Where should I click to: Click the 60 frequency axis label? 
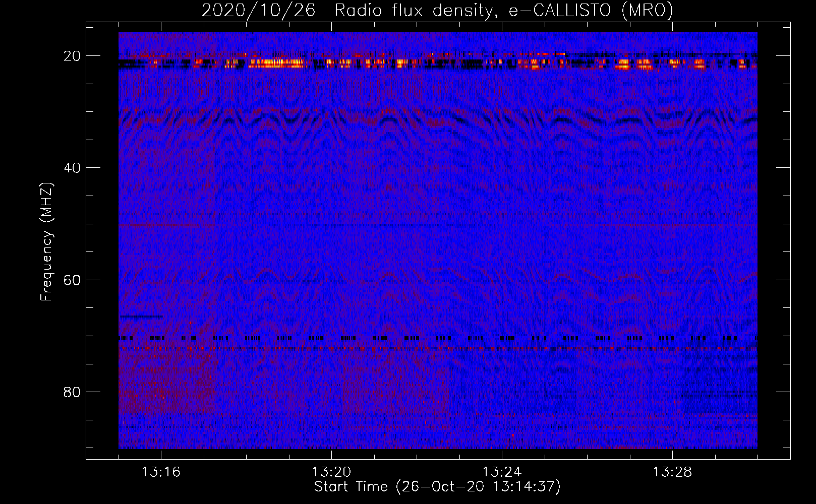pyautogui.click(x=72, y=280)
